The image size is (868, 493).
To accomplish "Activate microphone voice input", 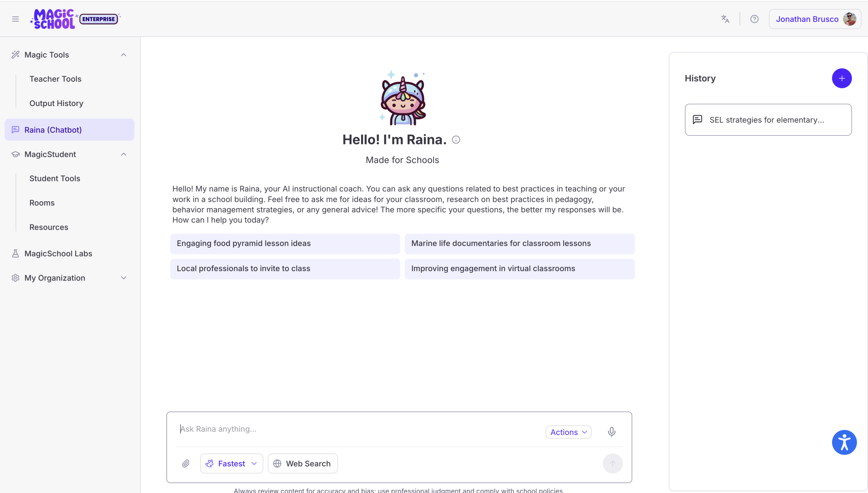I will click(x=612, y=432).
